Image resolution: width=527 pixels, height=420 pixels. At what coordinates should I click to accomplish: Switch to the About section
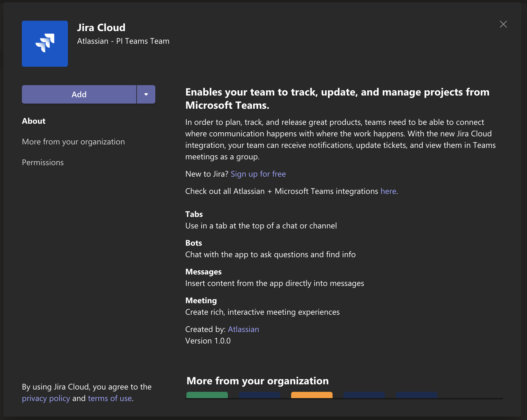coord(33,121)
